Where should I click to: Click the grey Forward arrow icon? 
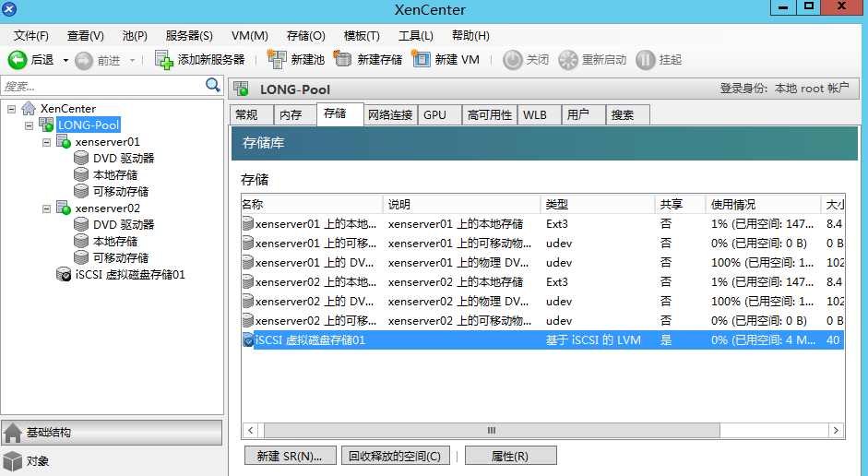point(84,60)
